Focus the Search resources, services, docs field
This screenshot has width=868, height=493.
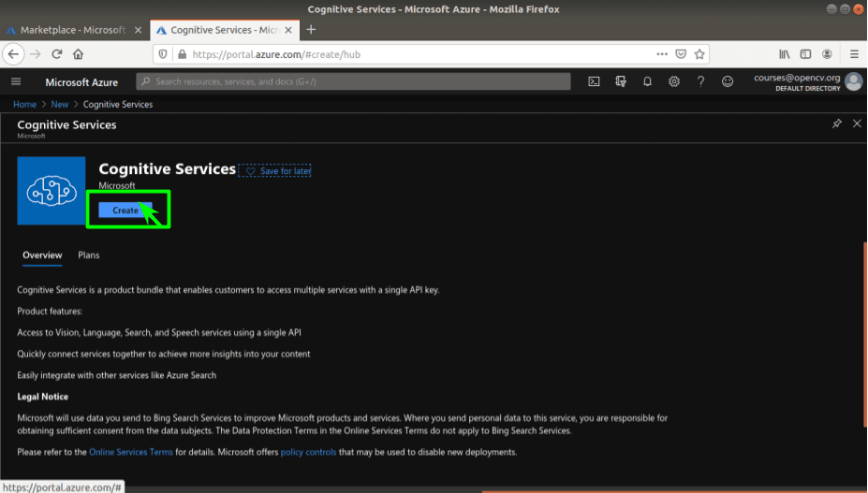click(353, 82)
